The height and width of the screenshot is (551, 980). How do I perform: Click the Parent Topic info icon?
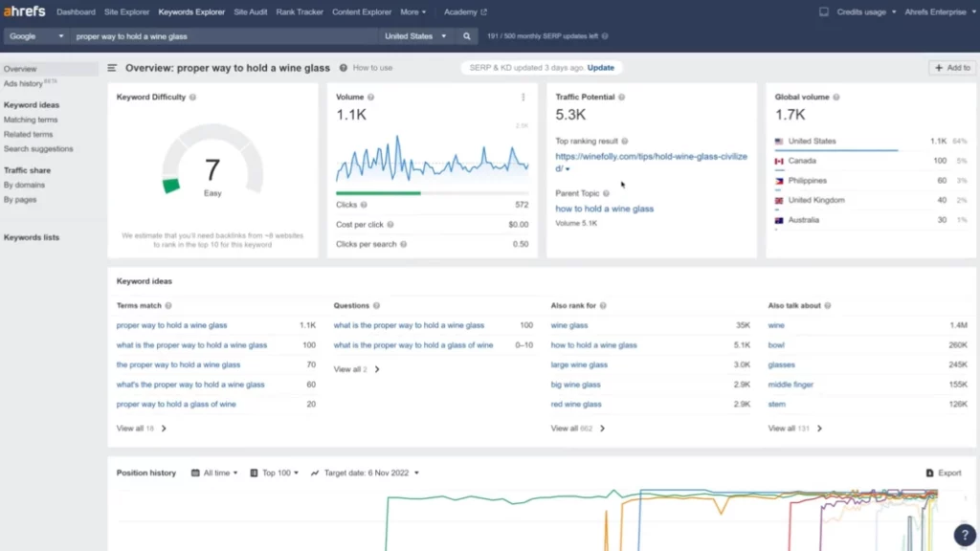tap(606, 193)
